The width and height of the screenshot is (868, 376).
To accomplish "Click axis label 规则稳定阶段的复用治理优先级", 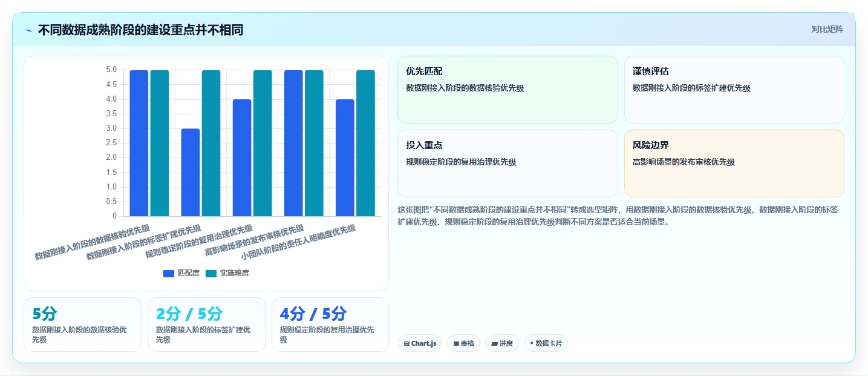I will [x=199, y=242].
